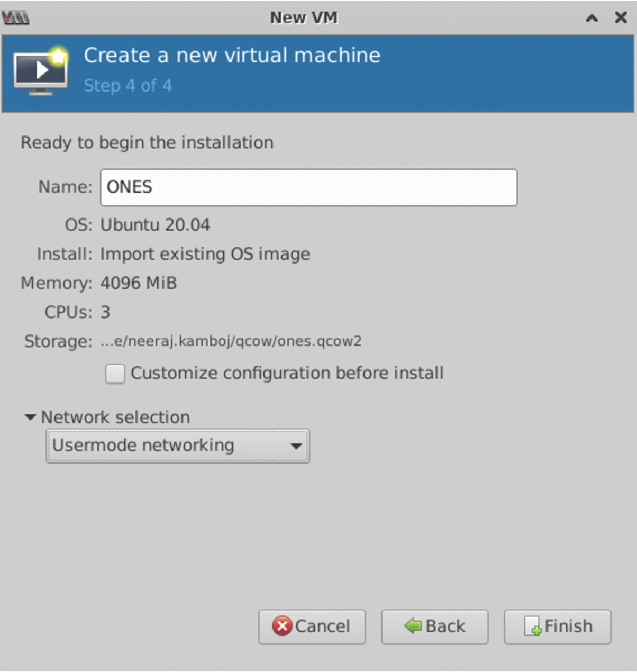Open the Usermode networking dropdown
The height and width of the screenshot is (672, 637).
click(178, 446)
